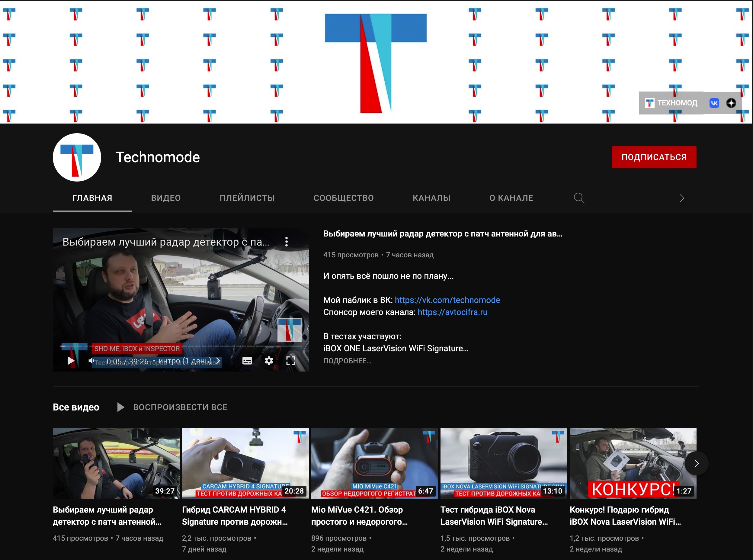Image resolution: width=753 pixels, height=560 pixels.
Task: Open the Выбираем лучший радар title under thumbnails
Action: [x=107, y=516]
